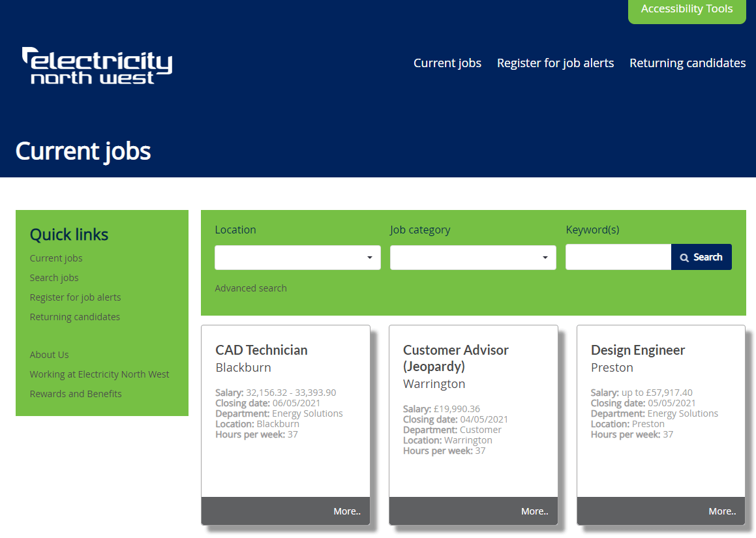Go to Returning candidates in top navigation
This screenshot has height=538, width=756.
[688, 63]
